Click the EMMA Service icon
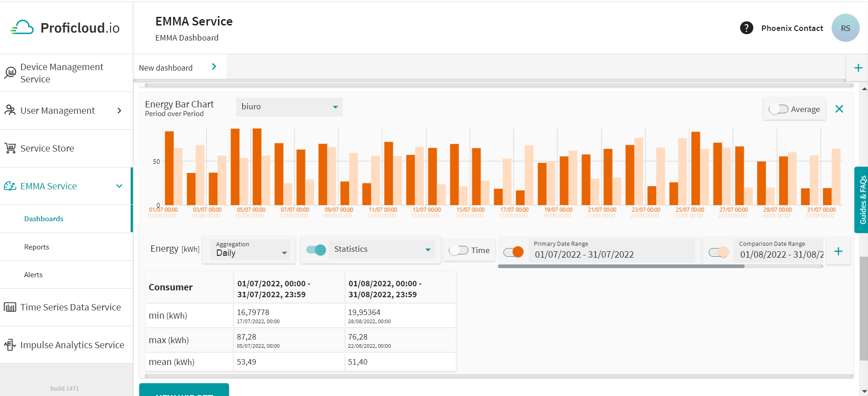This screenshot has width=868, height=396. pos(10,186)
